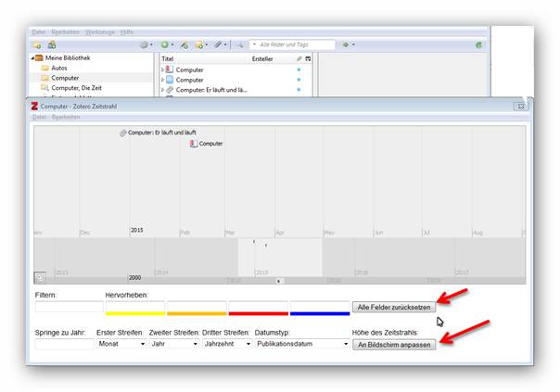Click the book icon beside Computer on the timeline

(194, 144)
